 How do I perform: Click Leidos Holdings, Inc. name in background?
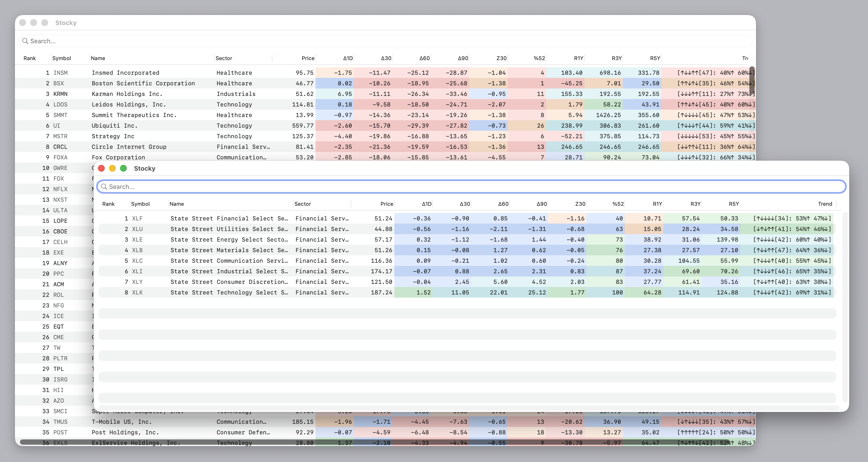[129, 104]
